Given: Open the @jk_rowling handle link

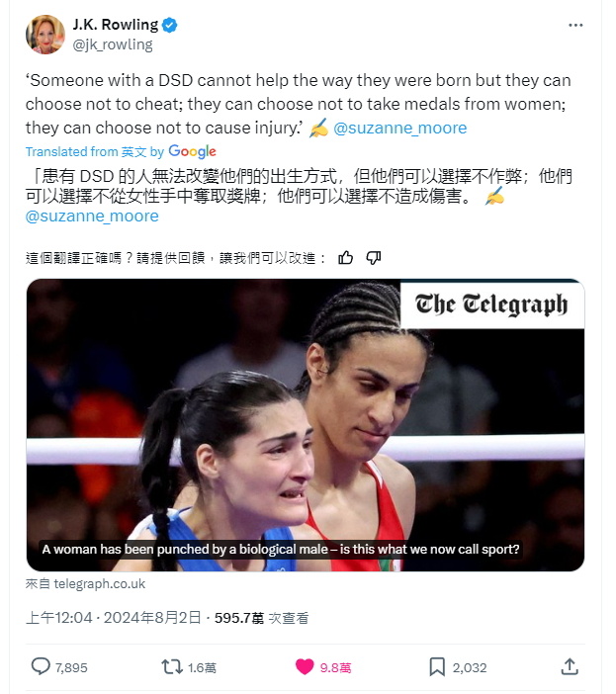Looking at the screenshot, I should 113,44.
